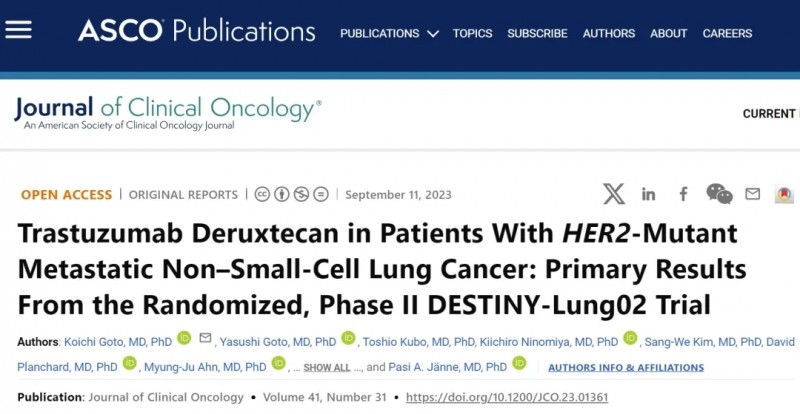Open the Topics menu item
The image size is (800, 414).
[x=472, y=33]
